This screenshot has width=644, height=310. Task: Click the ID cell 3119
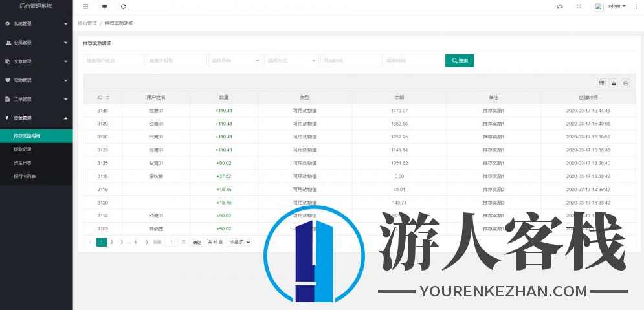(103, 189)
